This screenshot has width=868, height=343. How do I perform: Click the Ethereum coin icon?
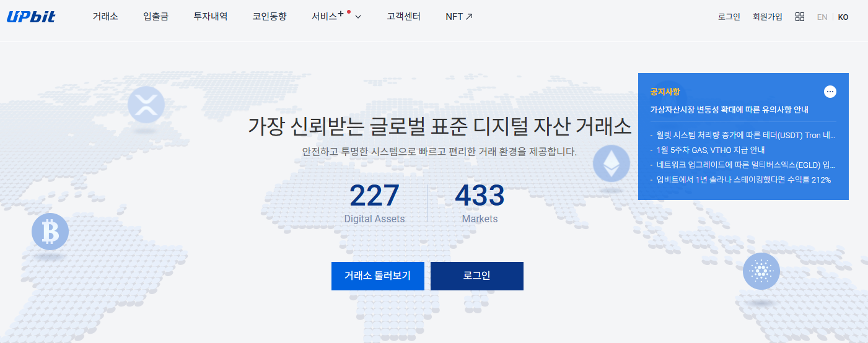tap(612, 163)
